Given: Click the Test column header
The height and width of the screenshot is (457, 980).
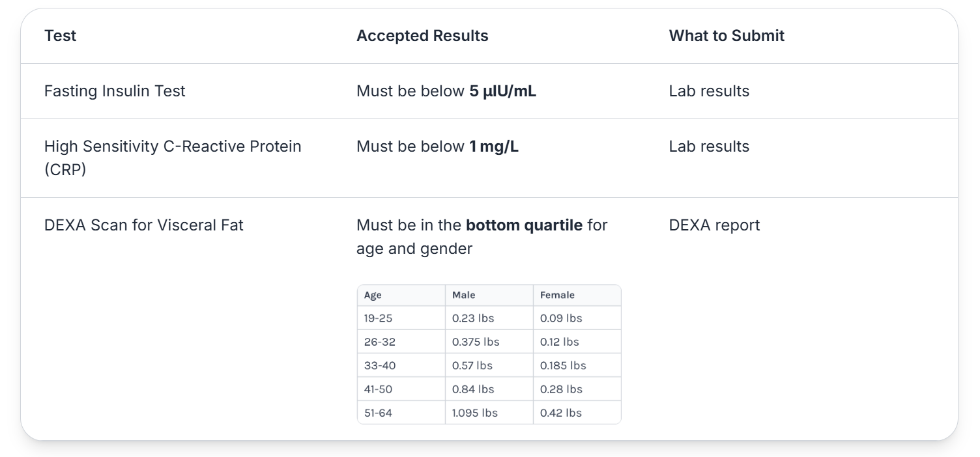Looking at the screenshot, I should point(60,36).
